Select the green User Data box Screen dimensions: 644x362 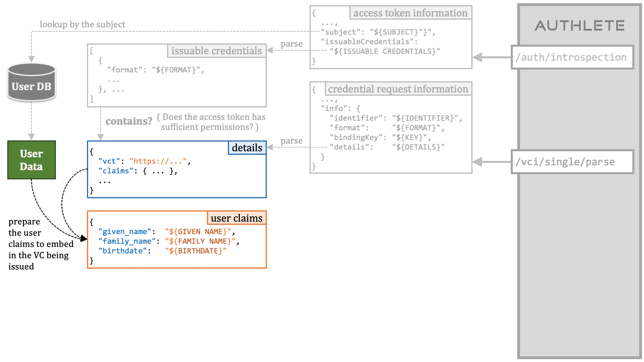31,160
